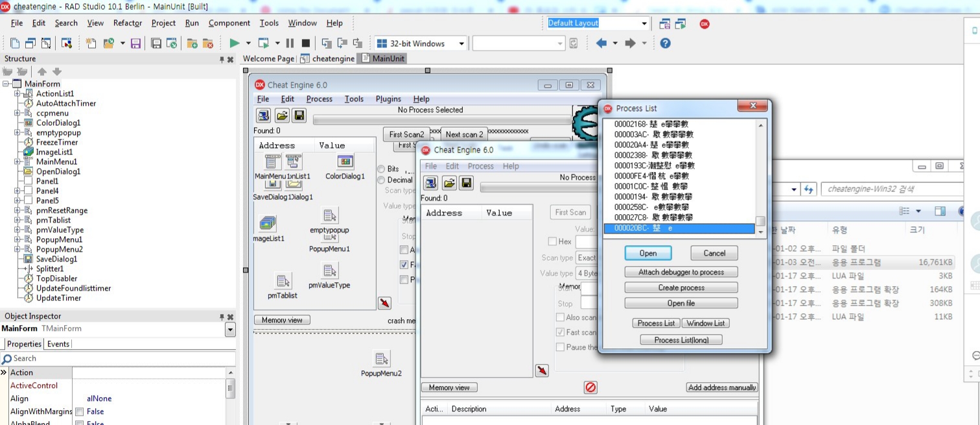Switch to the Welcome Page tab
The width and height of the screenshot is (980, 425).
268,58
